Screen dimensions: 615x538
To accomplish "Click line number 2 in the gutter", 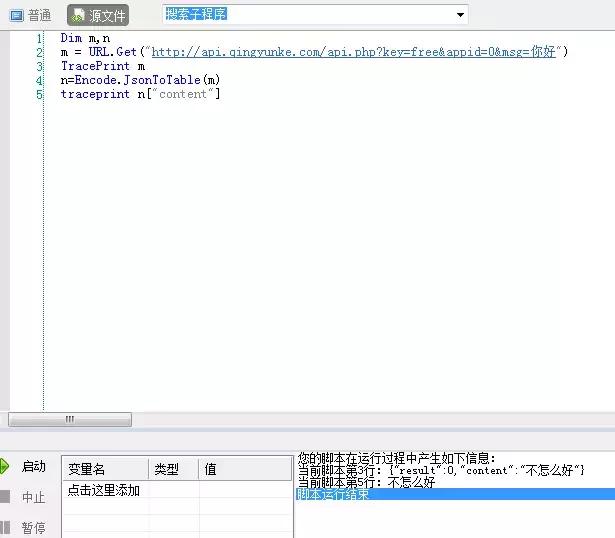I will [x=39, y=52].
